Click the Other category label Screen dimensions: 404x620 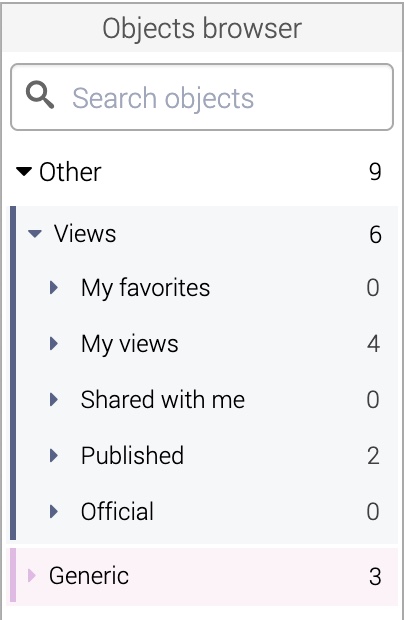(70, 172)
